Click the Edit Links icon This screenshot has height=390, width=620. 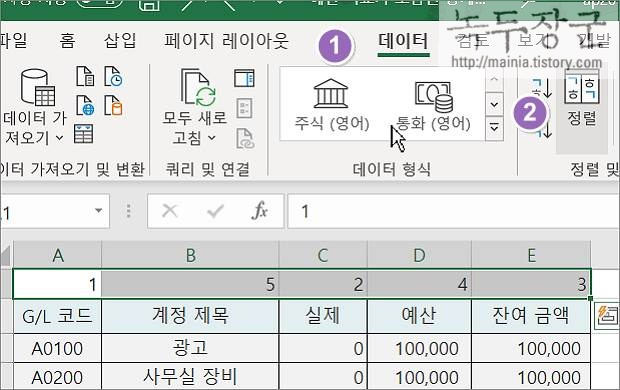pos(245,138)
